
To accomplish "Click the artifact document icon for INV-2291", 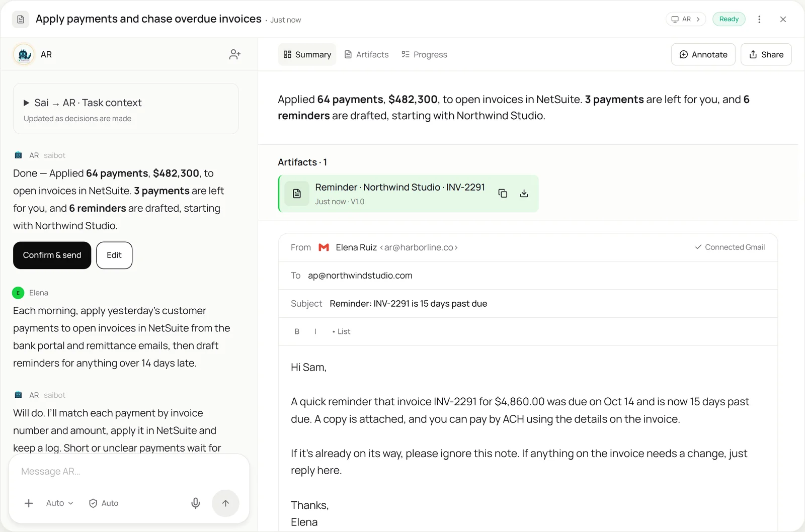I will tap(297, 194).
